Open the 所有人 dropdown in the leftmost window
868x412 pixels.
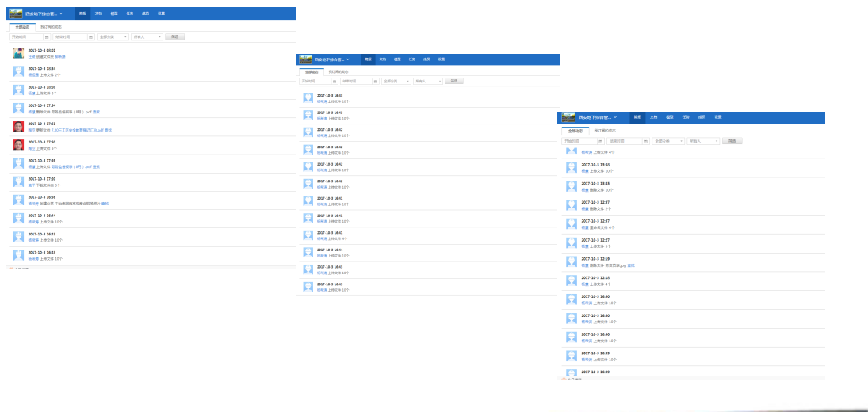[147, 37]
